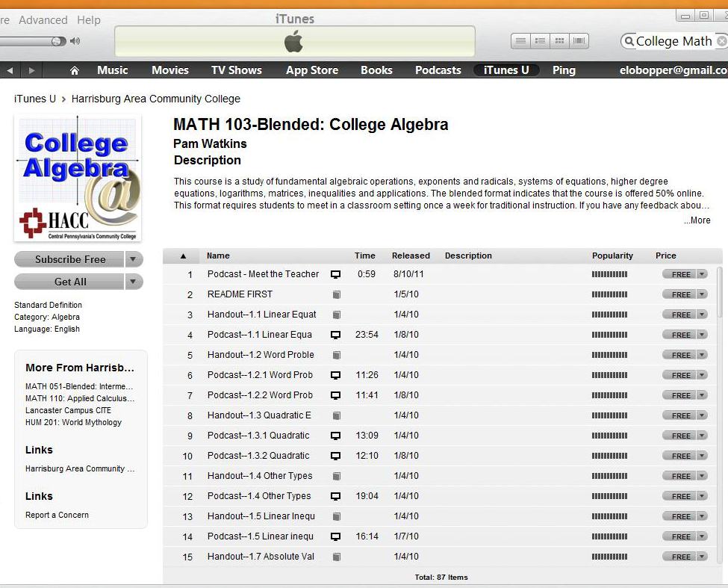Click document icon for Handout--1.1 Linear Equat
The width and height of the screenshot is (728, 588).
tap(337, 315)
